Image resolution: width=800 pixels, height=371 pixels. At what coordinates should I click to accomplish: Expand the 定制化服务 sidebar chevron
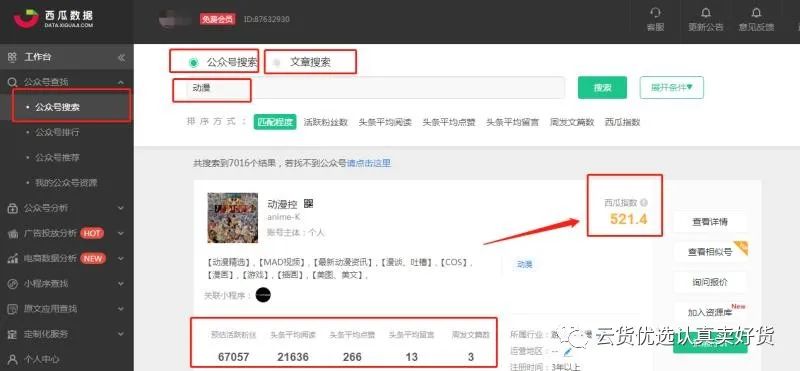pos(121,334)
